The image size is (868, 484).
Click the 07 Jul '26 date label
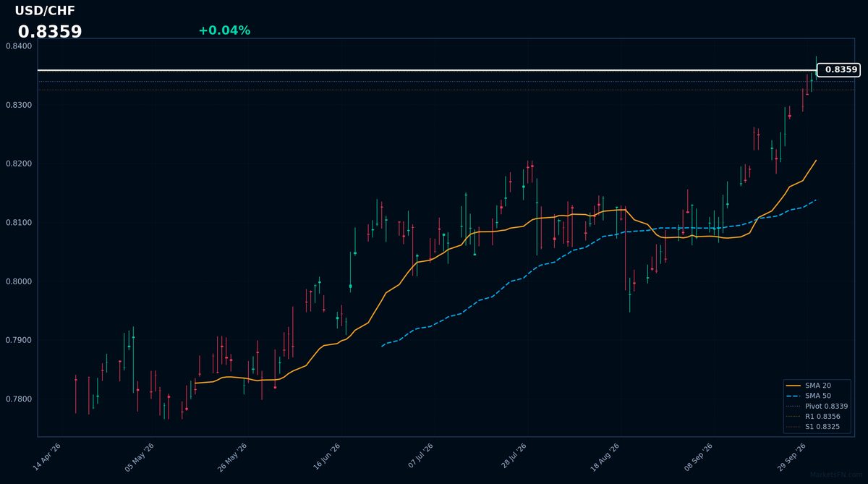[x=420, y=457]
